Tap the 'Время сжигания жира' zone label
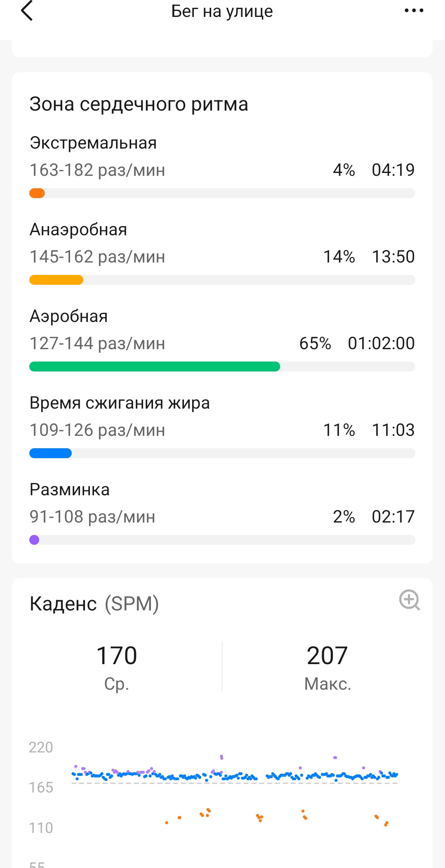 120,403
